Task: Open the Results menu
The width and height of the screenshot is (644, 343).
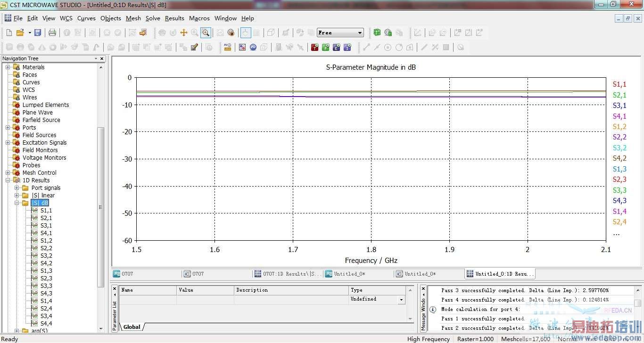Action: pos(174,18)
